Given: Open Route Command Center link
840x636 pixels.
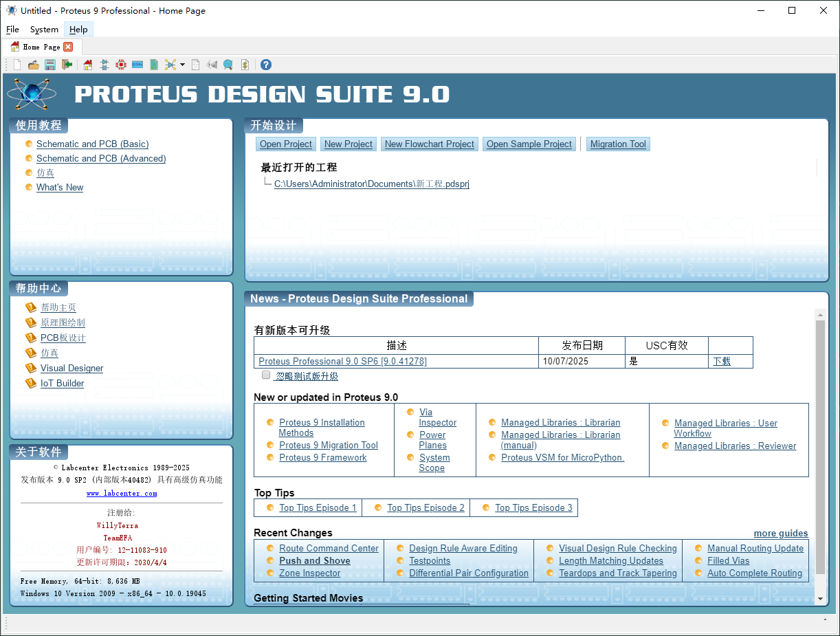Looking at the screenshot, I should pyautogui.click(x=329, y=548).
